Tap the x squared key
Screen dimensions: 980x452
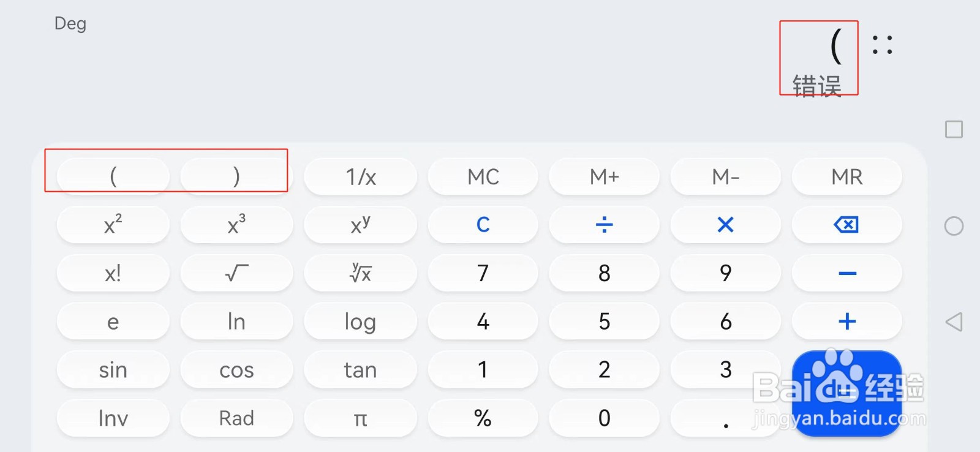(x=113, y=225)
